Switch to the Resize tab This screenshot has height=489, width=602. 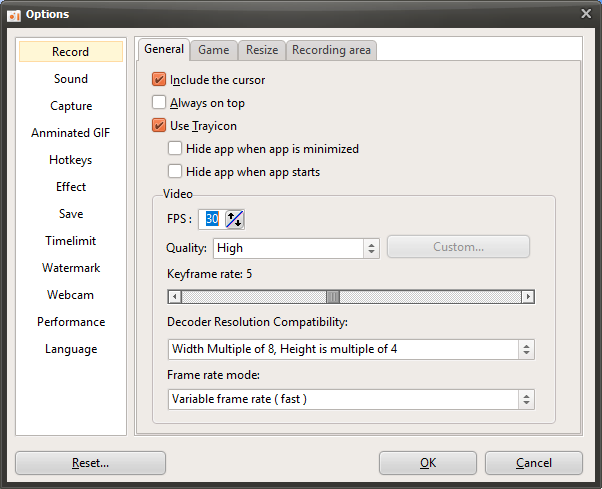262,50
